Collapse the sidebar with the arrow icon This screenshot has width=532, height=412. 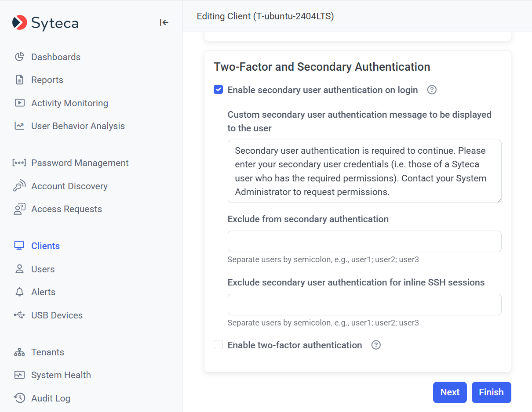coord(164,23)
